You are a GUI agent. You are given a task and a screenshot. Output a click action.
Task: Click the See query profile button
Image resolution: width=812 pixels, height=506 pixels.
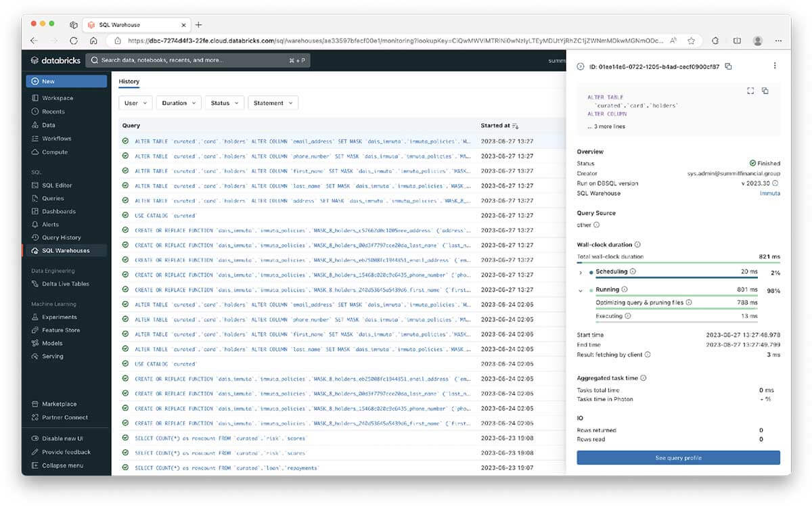tap(678, 458)
